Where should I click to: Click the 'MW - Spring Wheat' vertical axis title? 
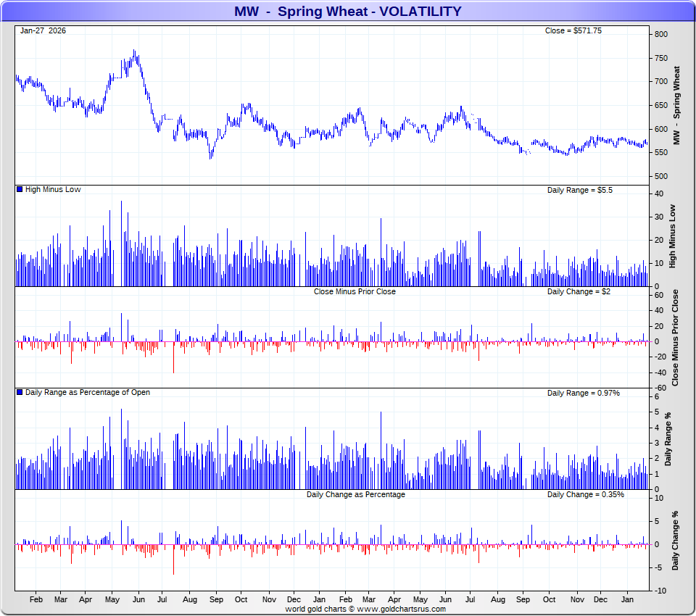(x=676, y=106)
